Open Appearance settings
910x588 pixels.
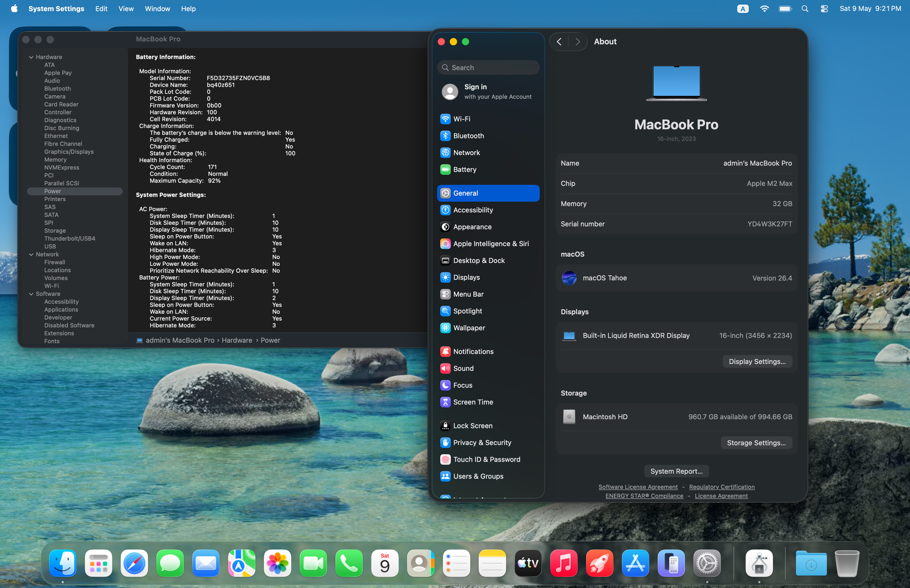pyautogui.click(x=488, y=227)
